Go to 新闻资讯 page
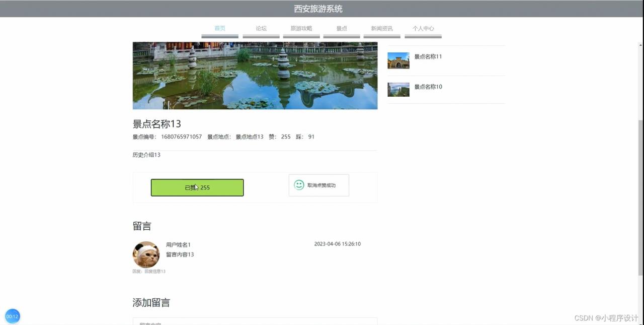This screenshot has height=325, width=644. (381, 28)
